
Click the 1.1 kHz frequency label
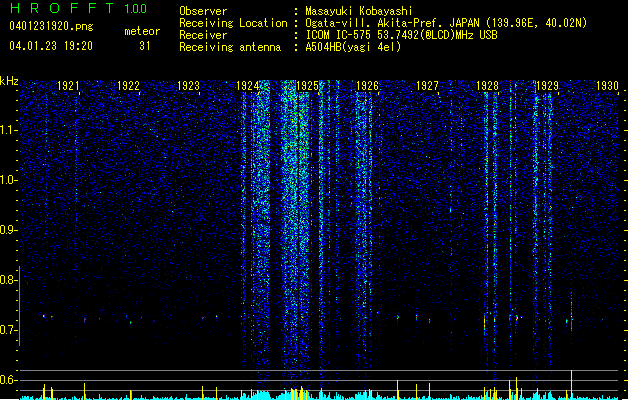(x=9, y=130)
